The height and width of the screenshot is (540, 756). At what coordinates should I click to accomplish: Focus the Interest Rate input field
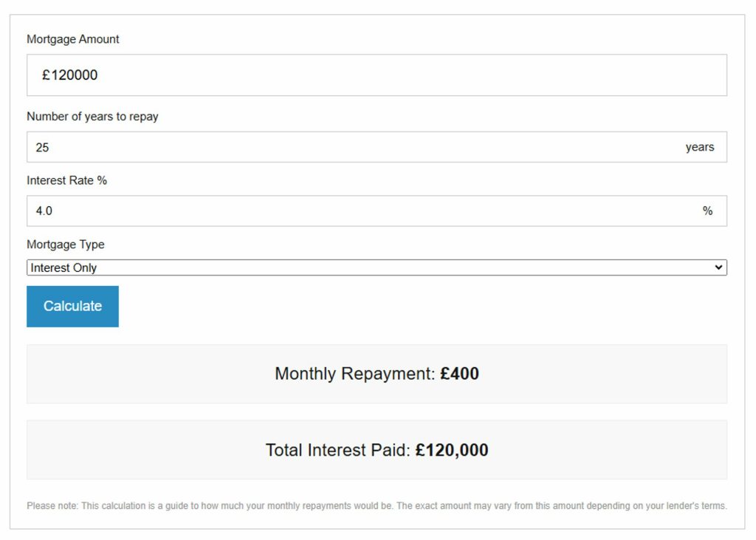coord(354,211)
